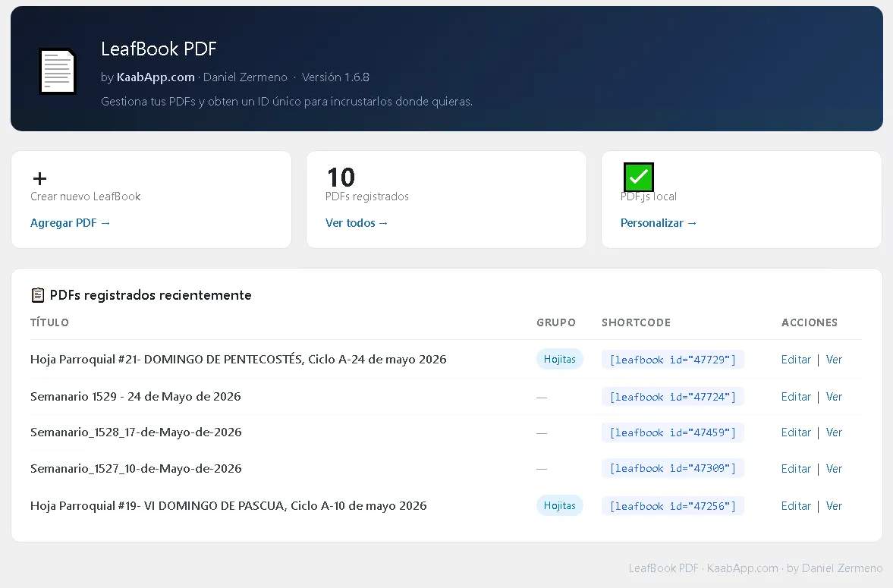The height and width of the screenshot is (588, 893).
Task: View Semanario 1529 entry
Action: coord(834,397)
